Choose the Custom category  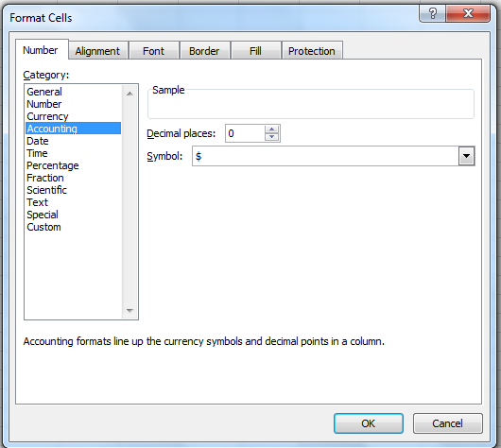(73, 227)
